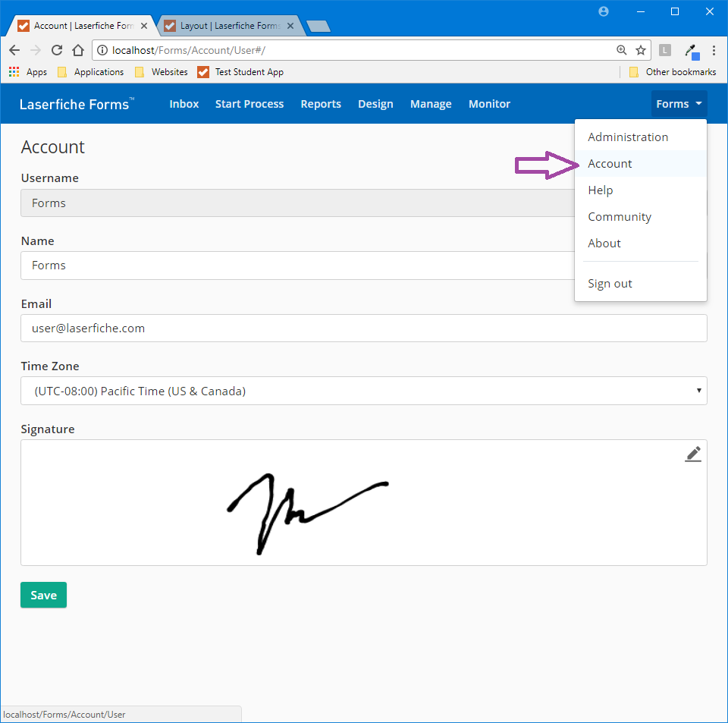Open the Test Student App bookmark
This screenshot has height=723, width=728.
240,72
